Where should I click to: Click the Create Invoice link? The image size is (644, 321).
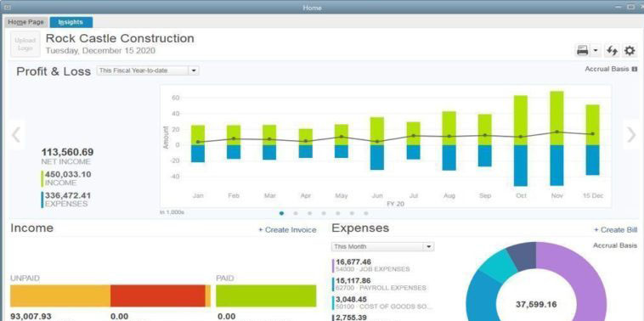coord(287,230)
